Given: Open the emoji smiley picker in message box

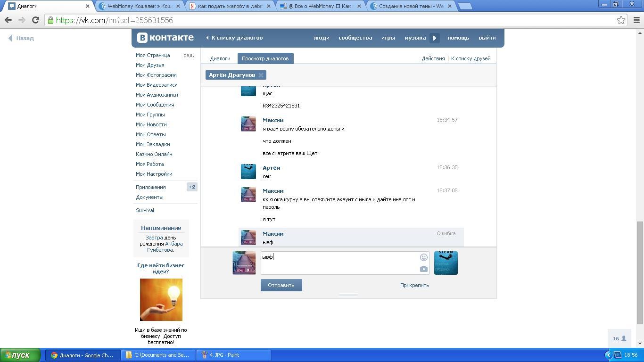Looking at the screenshot, I should pyautogui.click(x=424, y=257).
